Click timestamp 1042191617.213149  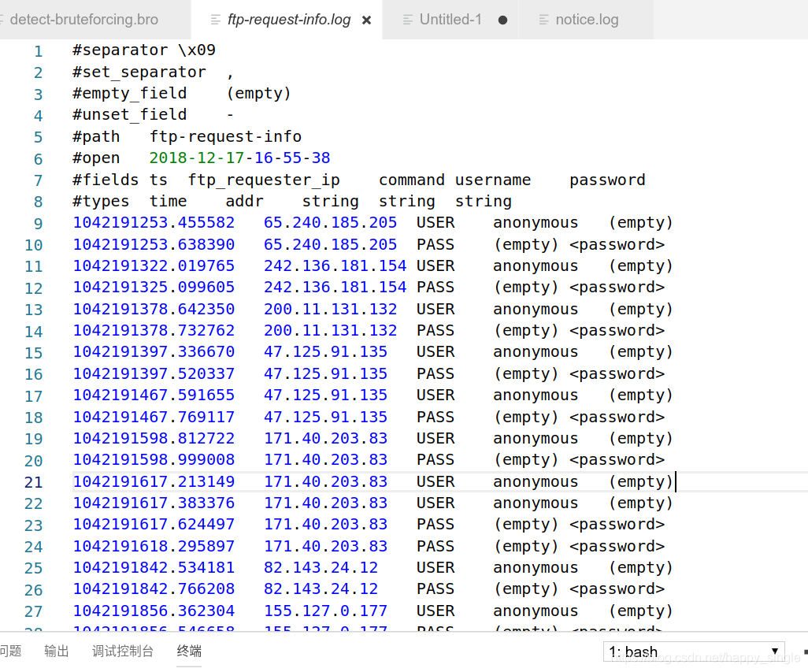point(154,482)
